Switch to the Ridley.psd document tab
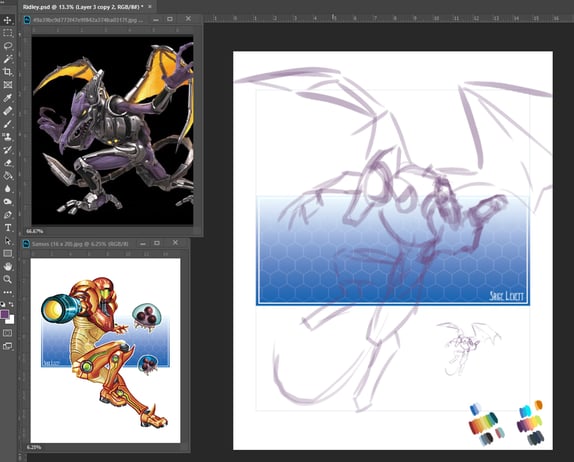The height and width of the screenshot is (462, 574). pyautogui.click(x=83, y=7)
